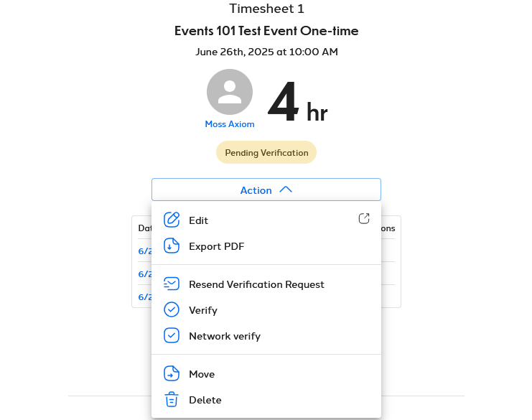
Task: Click the Resend Verification envelope icon
Action: [x=172, y=284]
